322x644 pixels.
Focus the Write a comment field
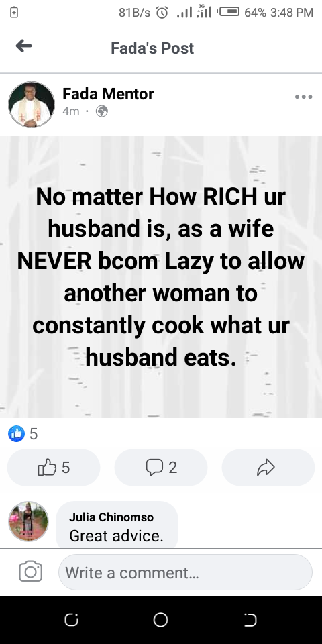tap(185, 572)
